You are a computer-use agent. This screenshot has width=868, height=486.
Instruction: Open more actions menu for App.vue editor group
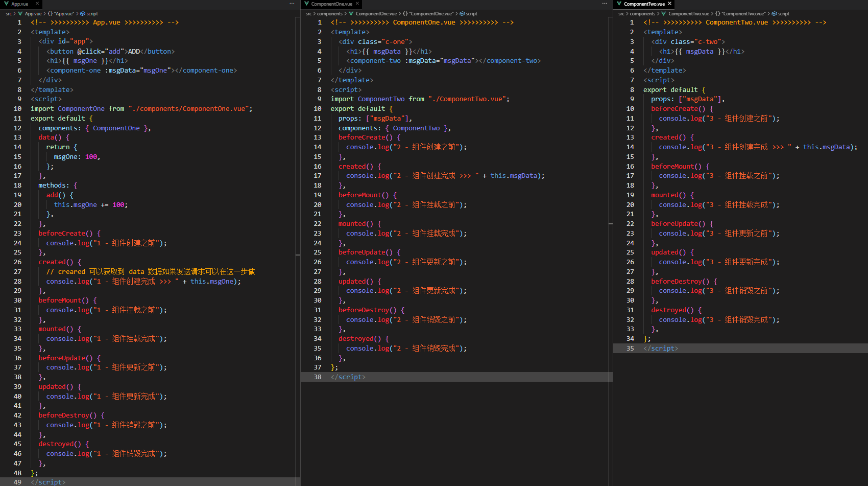click(x=292, y=4)
